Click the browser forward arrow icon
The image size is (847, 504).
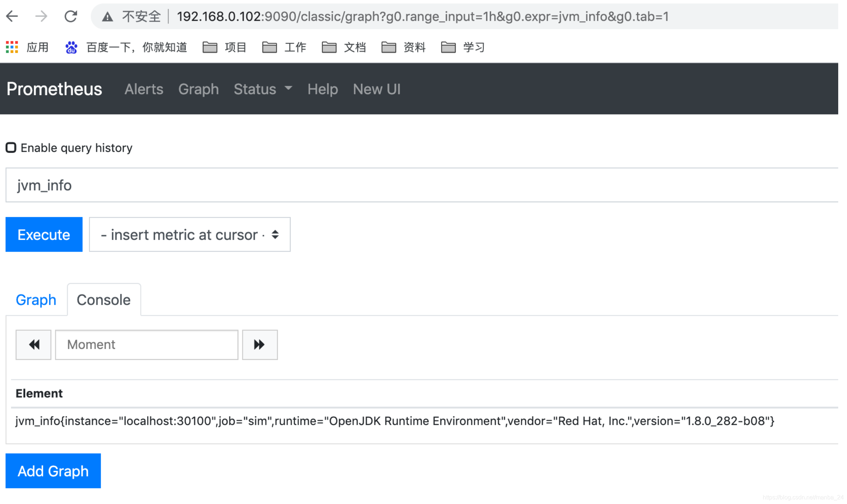point(41,16)
